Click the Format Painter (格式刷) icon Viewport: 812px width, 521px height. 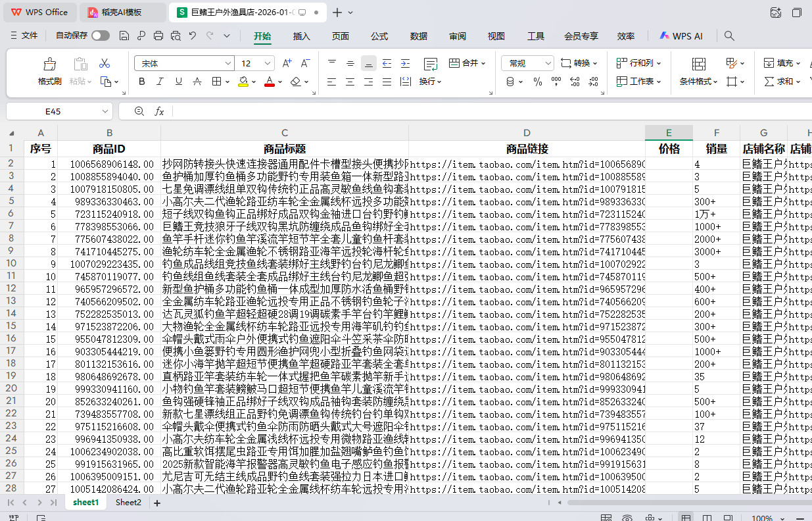[x=49, y=64]
